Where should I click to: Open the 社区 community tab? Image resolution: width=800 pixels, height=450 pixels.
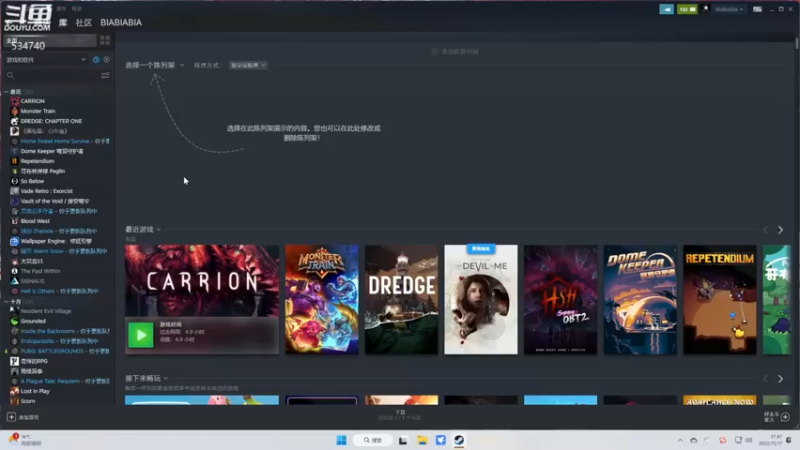(84, 22)
